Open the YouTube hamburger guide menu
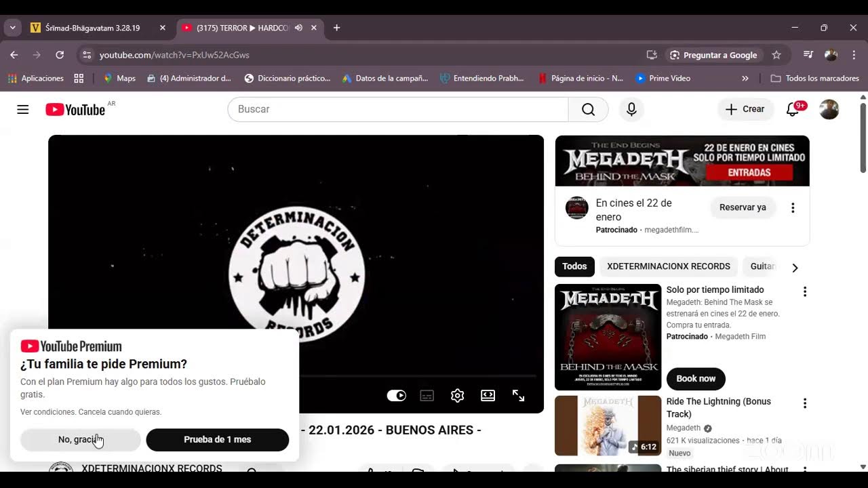This screenshot has height=488, width=868. tap(23, 109)
